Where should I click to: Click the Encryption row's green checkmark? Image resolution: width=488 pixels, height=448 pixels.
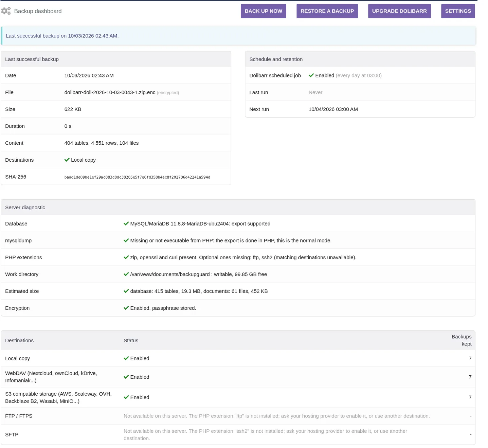click(x=126, y=308)
